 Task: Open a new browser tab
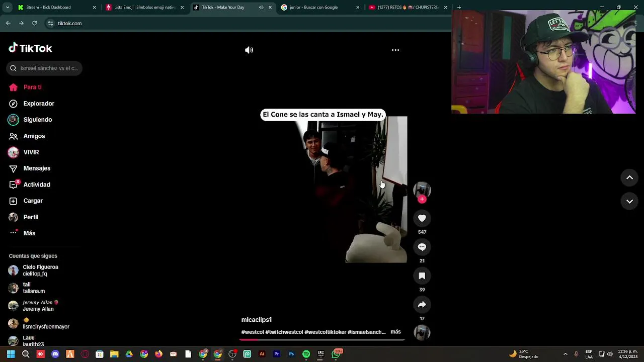pyautogui.click(x=459, y=8)
